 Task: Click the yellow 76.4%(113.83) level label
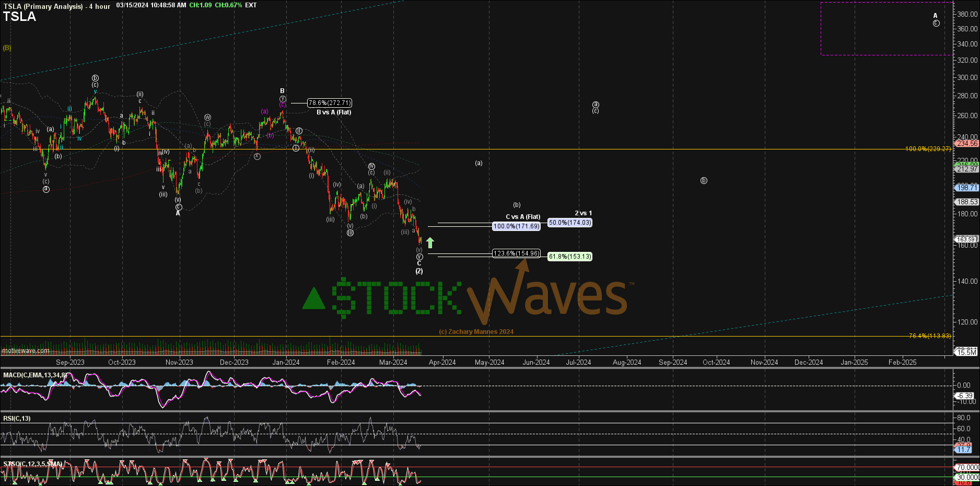[930, 336]
